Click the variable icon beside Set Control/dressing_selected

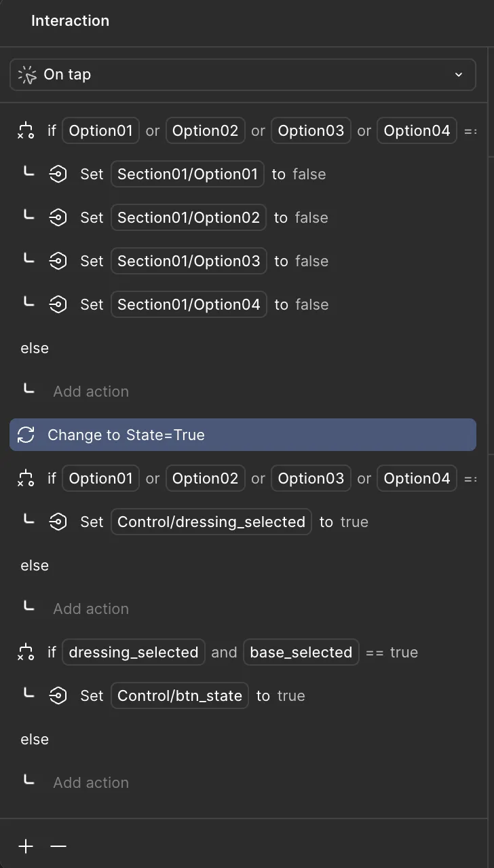[x=58, y=522]
